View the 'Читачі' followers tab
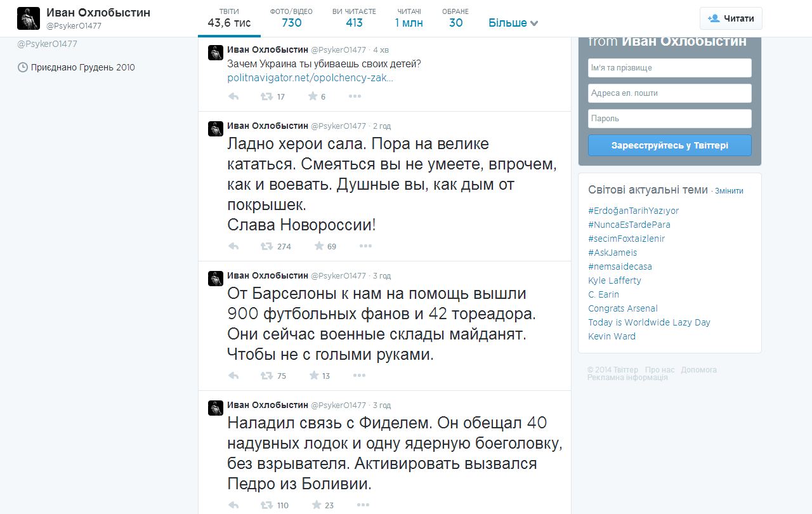The width and height of the screenshot is (812, 514). [x=409, y=18]
